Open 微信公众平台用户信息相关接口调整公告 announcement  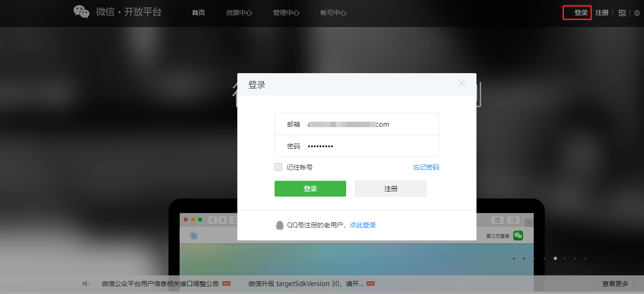click(x=161, y=283)
